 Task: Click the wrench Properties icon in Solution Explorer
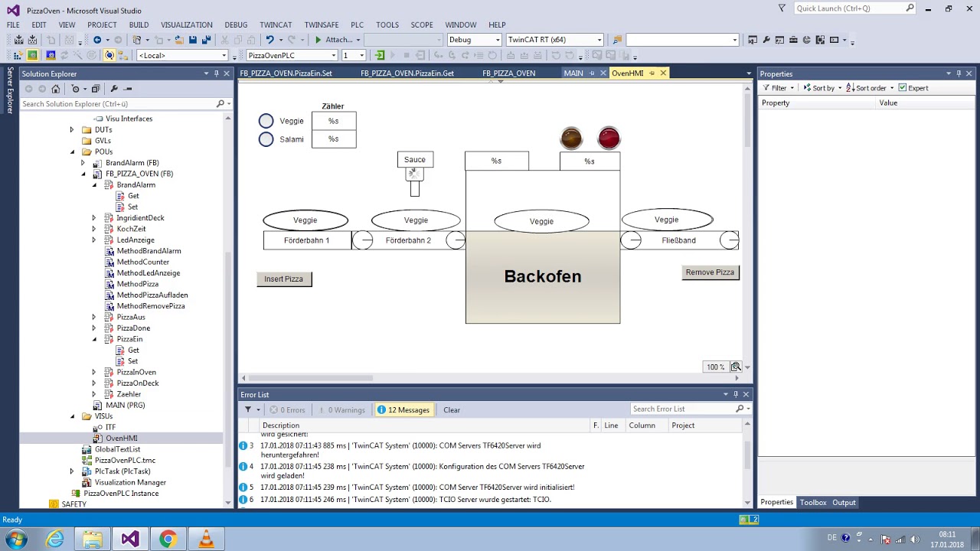(x=114, y=89)
